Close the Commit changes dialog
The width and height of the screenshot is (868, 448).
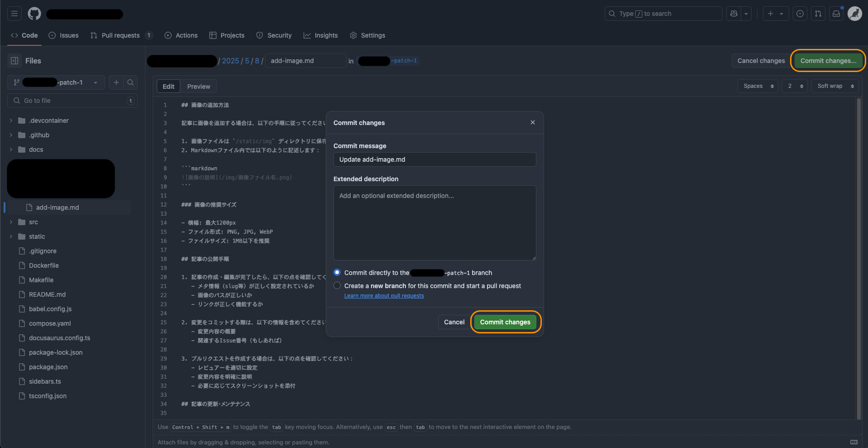pos(533,122)
